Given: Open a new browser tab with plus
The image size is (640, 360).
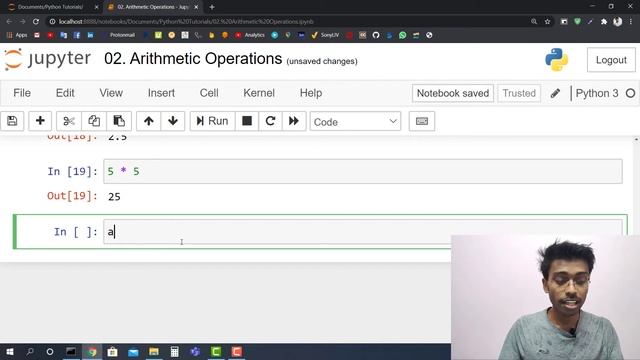Looking at the screenshot, I should [x=212, y=7].
